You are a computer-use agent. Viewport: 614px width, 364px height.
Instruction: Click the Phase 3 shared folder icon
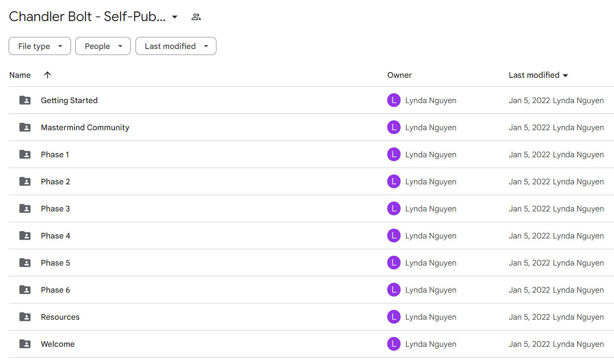[x=25, y=208]
